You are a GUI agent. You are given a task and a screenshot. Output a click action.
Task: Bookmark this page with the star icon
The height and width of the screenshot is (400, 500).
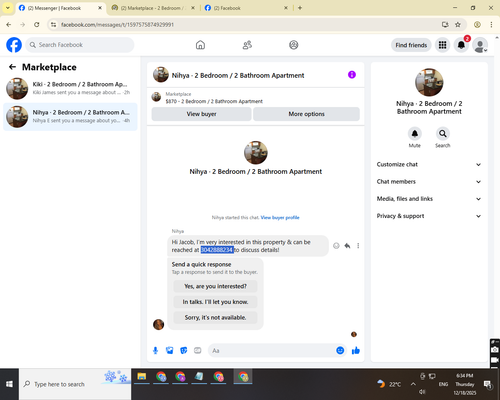click(x=458, y=25)
